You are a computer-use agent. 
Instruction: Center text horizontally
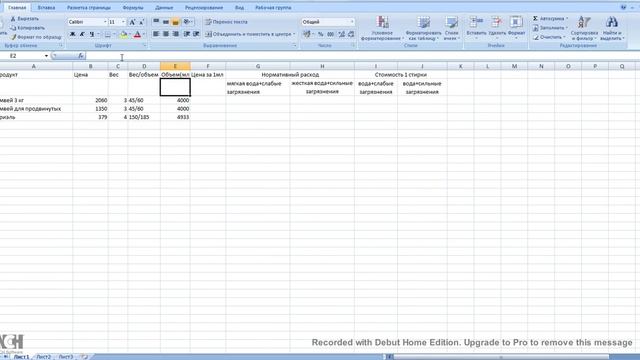[166, 34]
